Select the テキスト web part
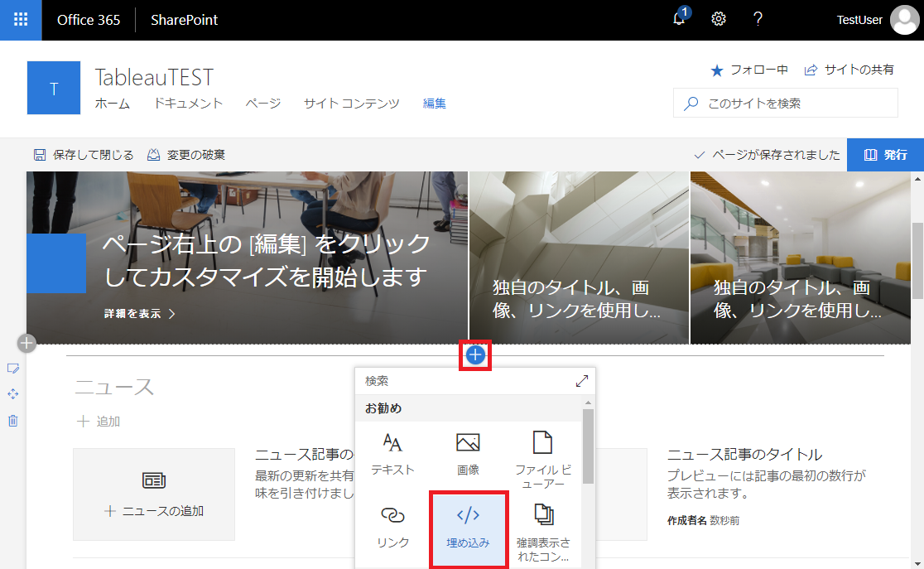 click(x=392, y=455)
